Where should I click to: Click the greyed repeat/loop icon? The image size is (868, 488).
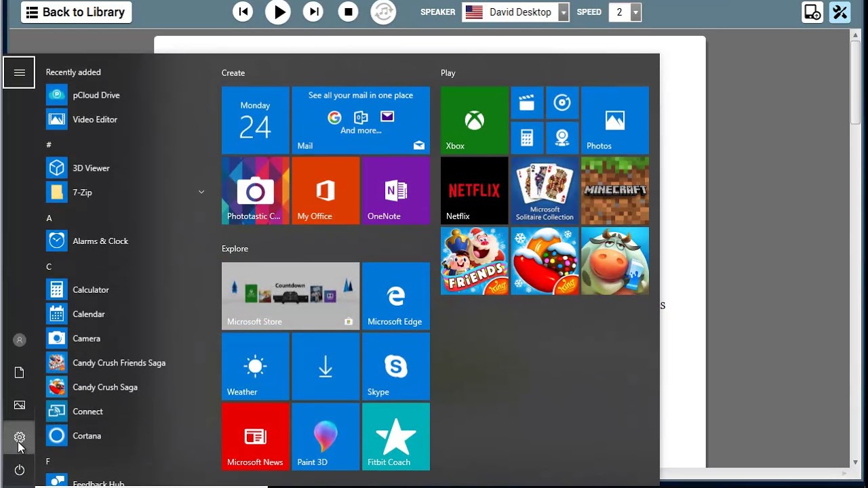tap(383, 12)
